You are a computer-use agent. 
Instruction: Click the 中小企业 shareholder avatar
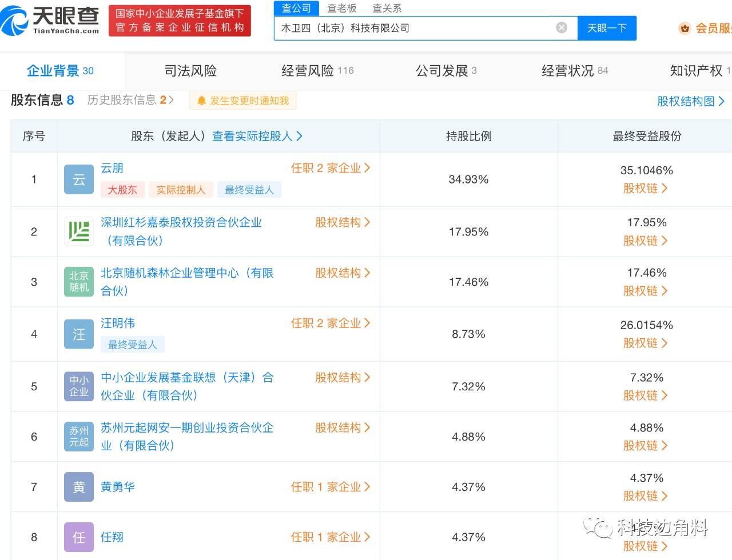[79, 386]
